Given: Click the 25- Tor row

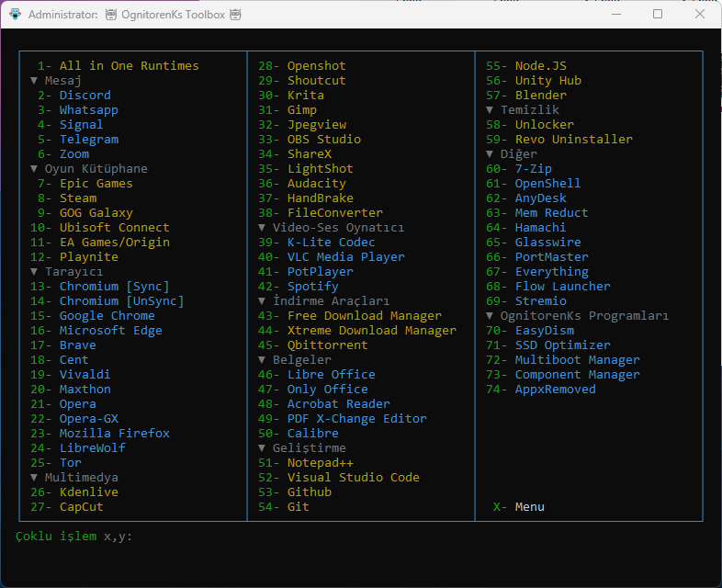Looking at the screenshot, I should coord(56,463).
